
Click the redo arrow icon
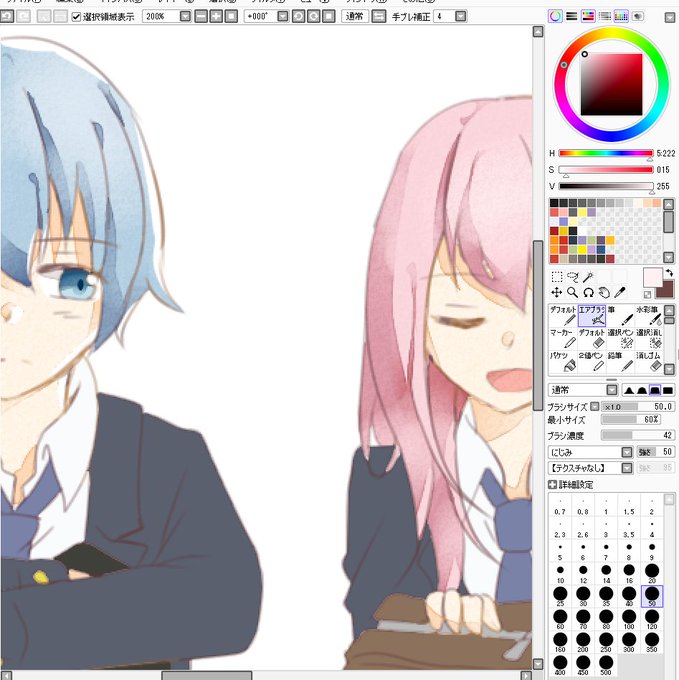pyautogui.click(x=23, y=16)
